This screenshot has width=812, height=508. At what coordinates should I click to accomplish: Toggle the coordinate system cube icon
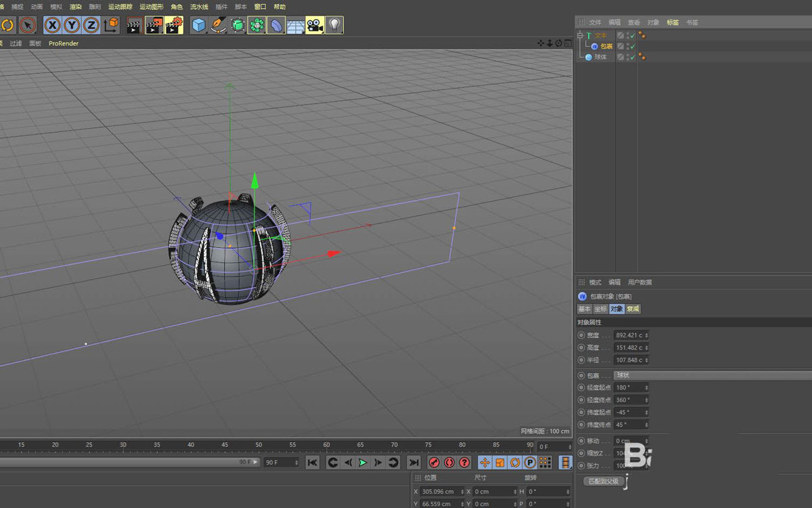click(x=111, y=26)
